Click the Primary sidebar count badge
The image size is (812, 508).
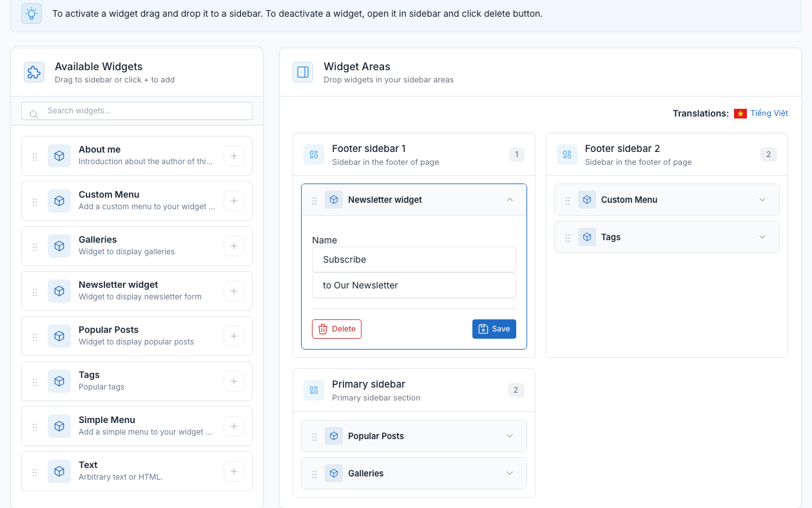tap(516, 390)
